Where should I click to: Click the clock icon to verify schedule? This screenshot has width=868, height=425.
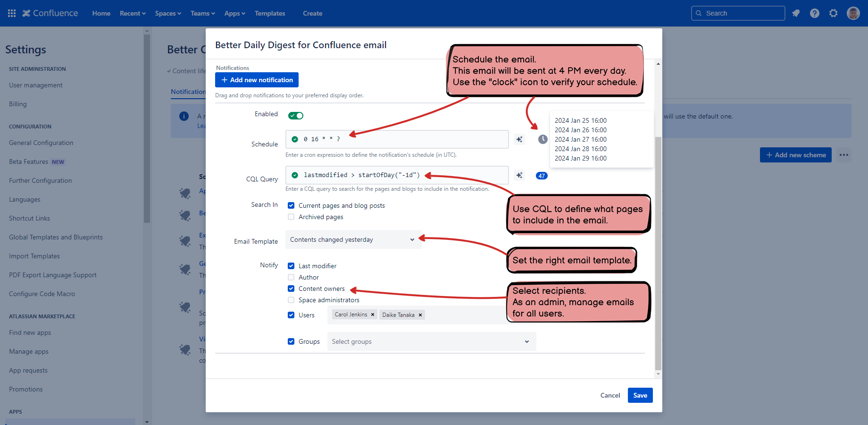[543, 139]
